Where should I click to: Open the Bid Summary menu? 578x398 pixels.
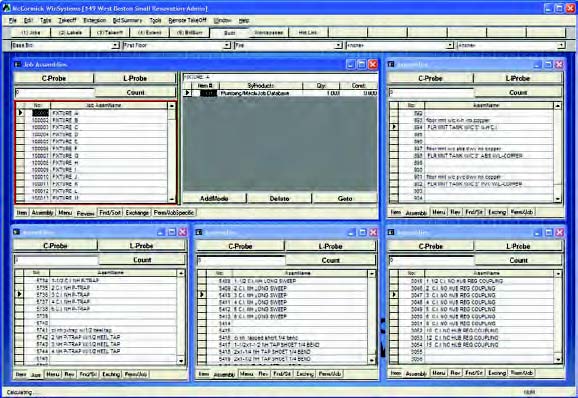coord(127,20)
